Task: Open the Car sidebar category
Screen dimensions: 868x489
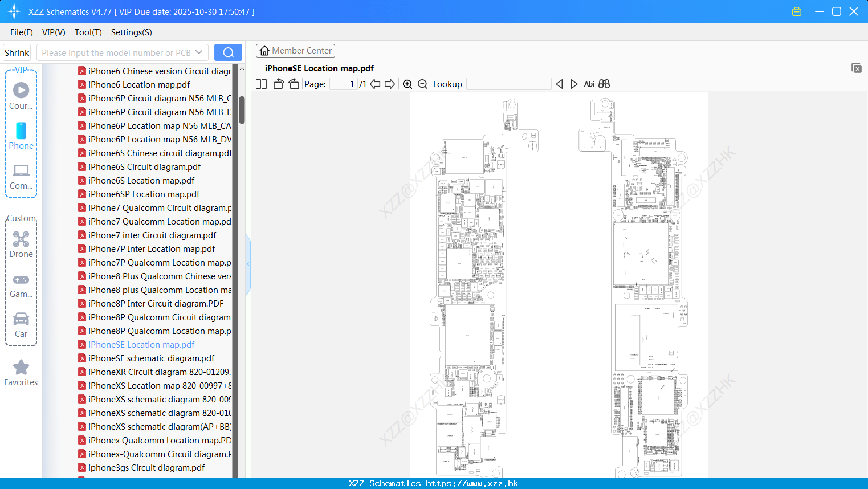Action: pyautogui.click(x=21, y=324)
